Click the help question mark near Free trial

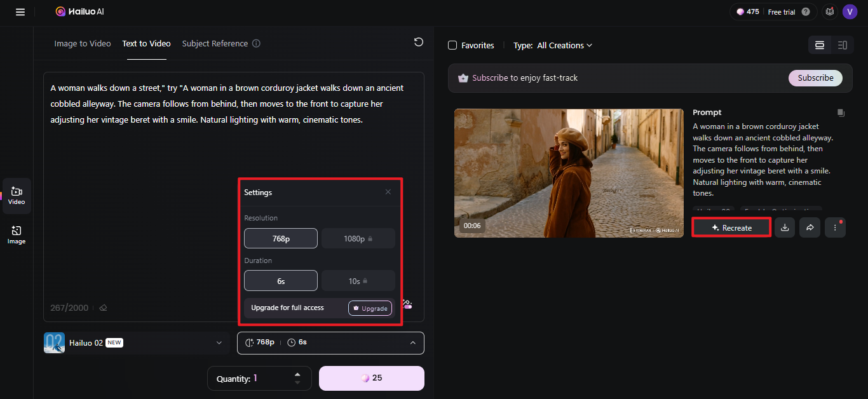point(806,11)
